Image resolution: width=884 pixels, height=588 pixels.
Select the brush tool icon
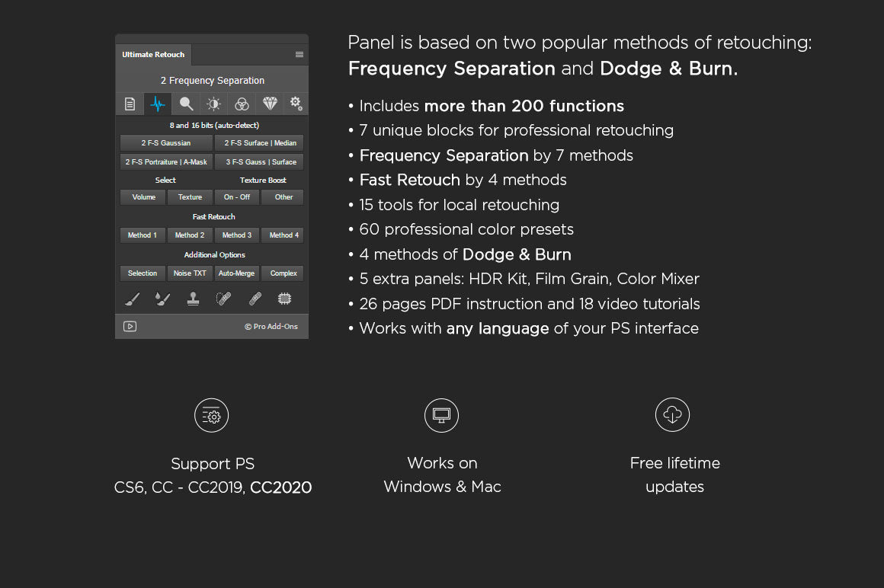pos(132,299)
